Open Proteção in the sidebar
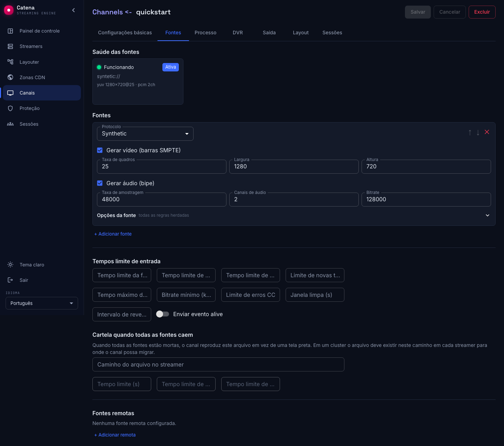This screenshot has width=504, height=446. pyautogui.click(x=42, y=108)
